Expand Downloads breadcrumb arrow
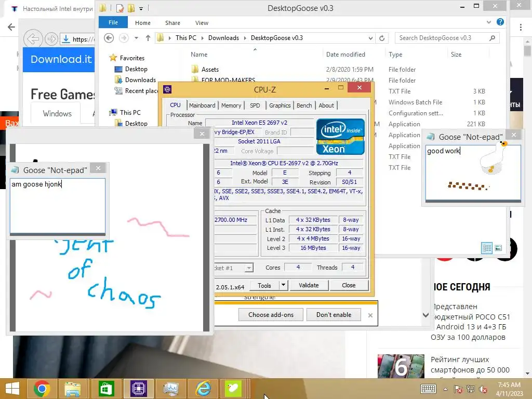Image resolution: width=532 pixels, height=399 pixels. [245, 38]
